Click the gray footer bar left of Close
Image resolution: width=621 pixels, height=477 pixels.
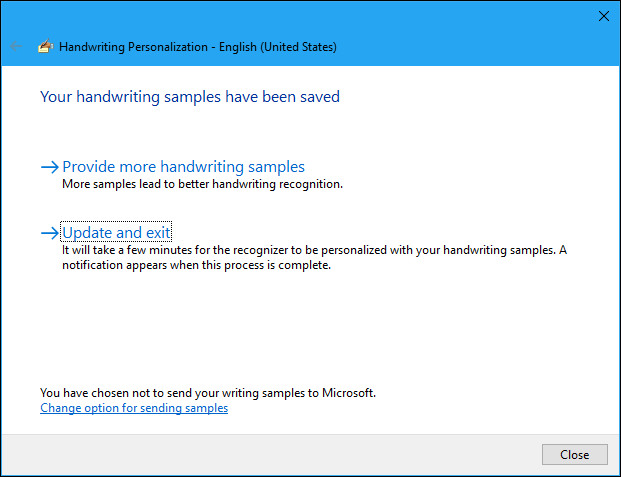270,455
